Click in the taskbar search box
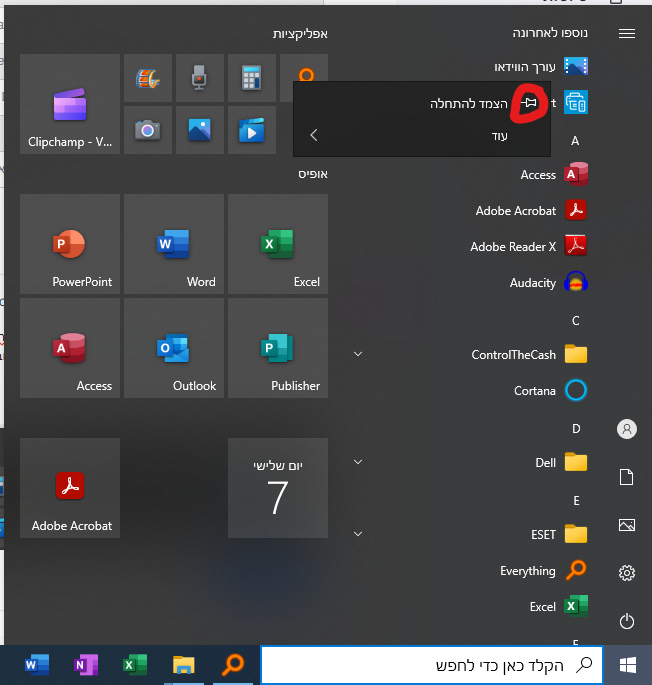The height and width of the screenshot is (685, 652). pyautogui.click(x=432, y=665)
